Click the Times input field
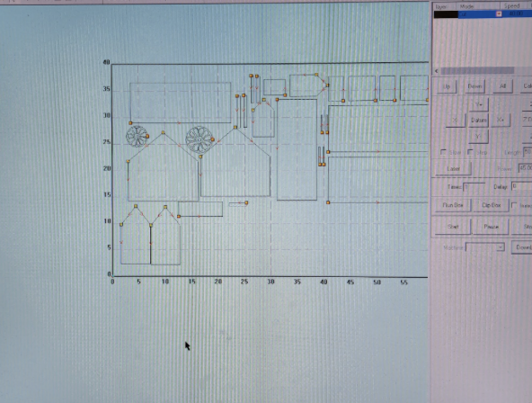 (x=474, y=187)
